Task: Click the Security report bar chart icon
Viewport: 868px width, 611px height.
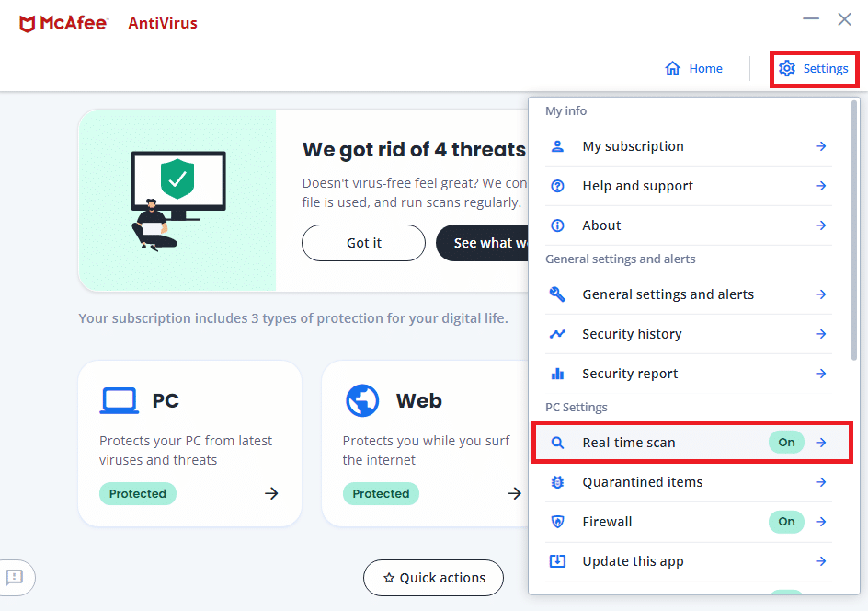Action: (x=557, y=374)
